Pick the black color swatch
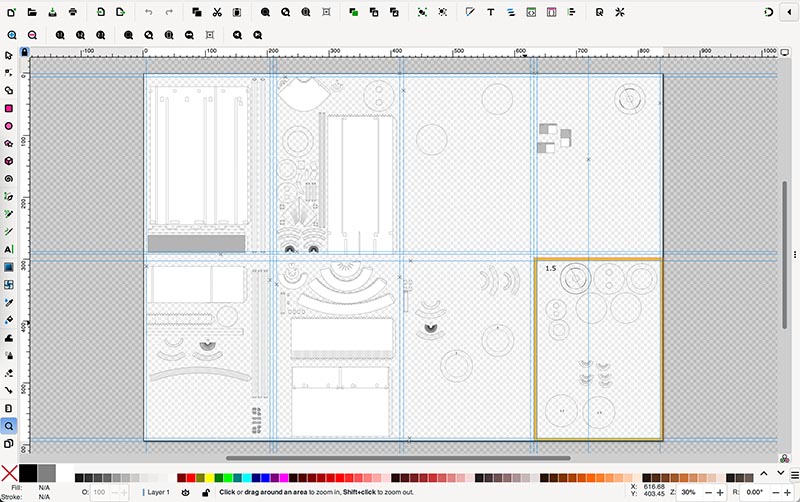 (x=28, y=473)
